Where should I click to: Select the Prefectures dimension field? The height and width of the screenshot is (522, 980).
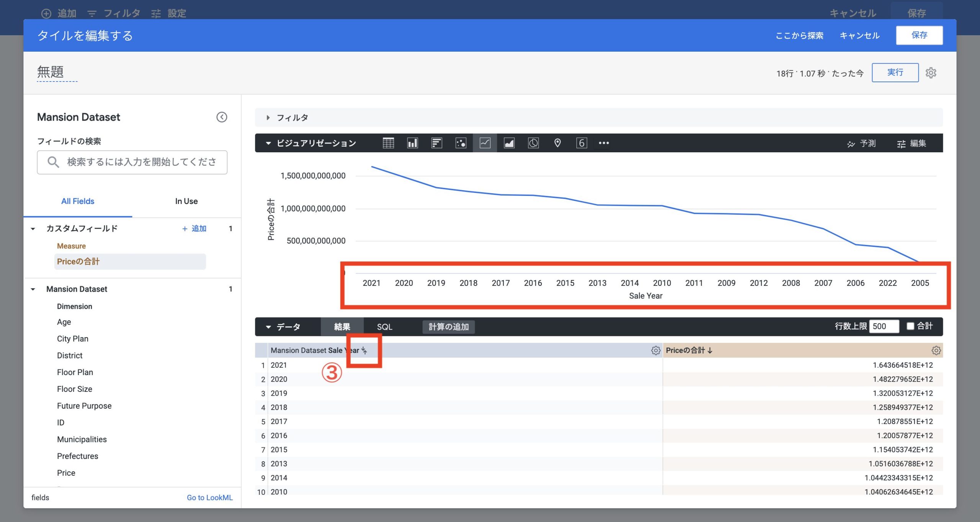pyautogui.click(x=78, y=457)
